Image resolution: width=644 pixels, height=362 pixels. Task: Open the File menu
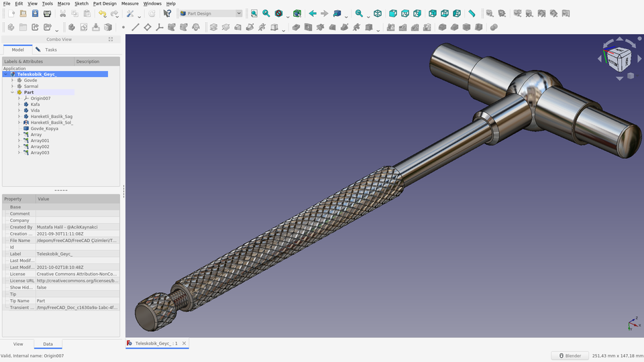pyautogui.click(x=7, y=4)
